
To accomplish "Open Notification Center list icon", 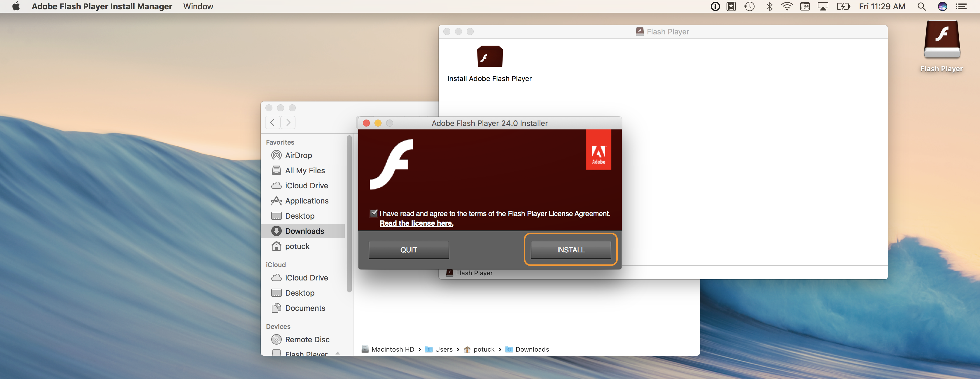I will tap(961, 6).
